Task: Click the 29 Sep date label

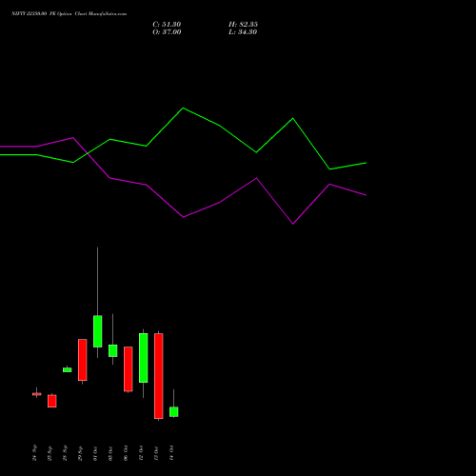Action: coord(81,453)
